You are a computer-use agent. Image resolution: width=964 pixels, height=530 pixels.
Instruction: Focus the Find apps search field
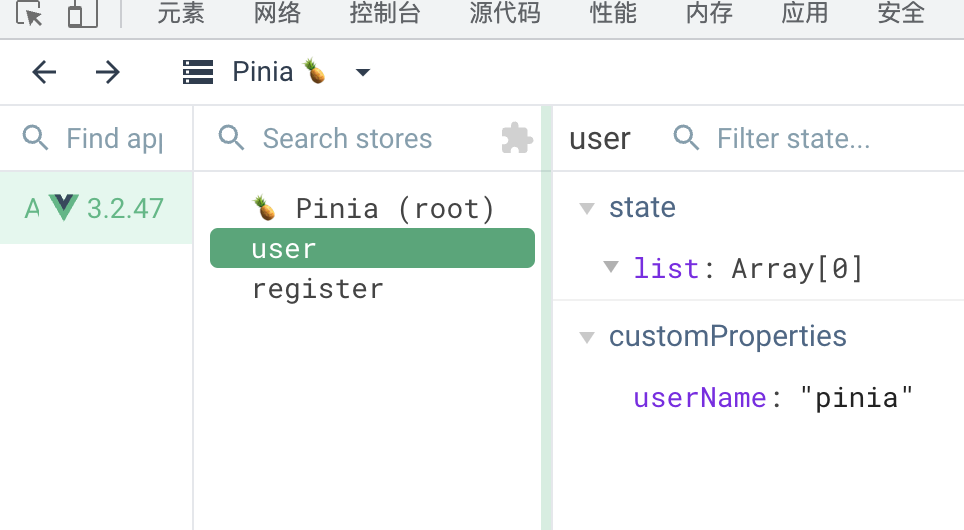tap(114, 138)
